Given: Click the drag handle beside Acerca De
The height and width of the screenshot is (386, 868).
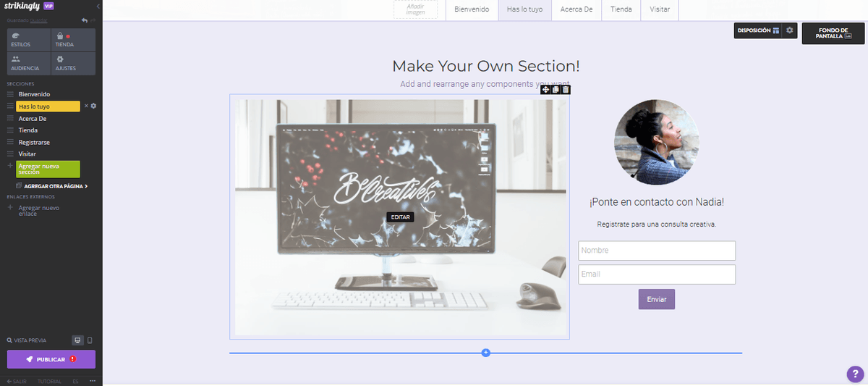Looking at the screenshot, I should 10,118.
